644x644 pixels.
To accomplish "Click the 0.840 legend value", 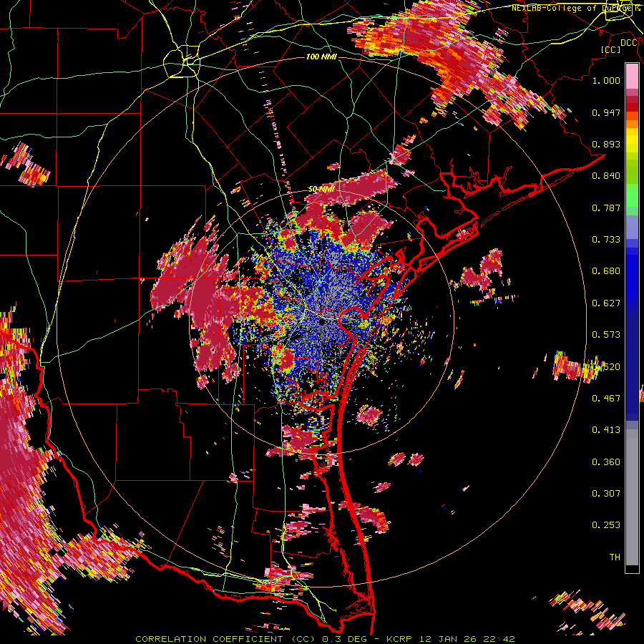I will 606,176.
